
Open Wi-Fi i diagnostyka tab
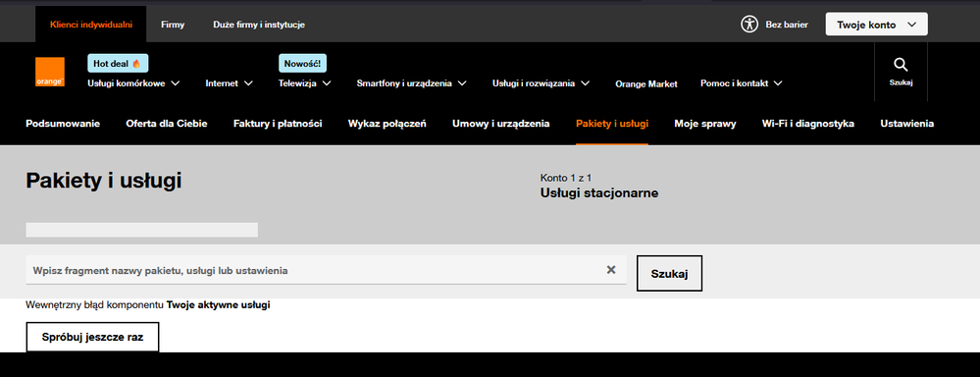pyautogui.click(x=807, y=124)
